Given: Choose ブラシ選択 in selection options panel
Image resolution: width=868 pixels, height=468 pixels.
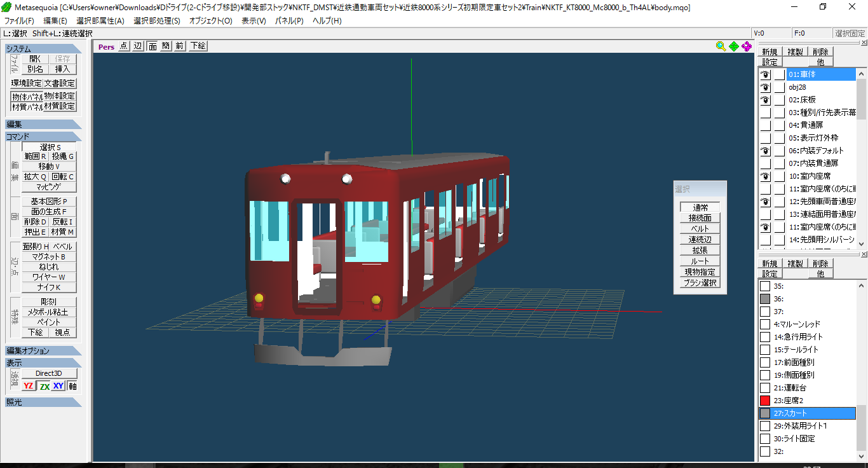Looking at the screenshot, I should (700, 283).
